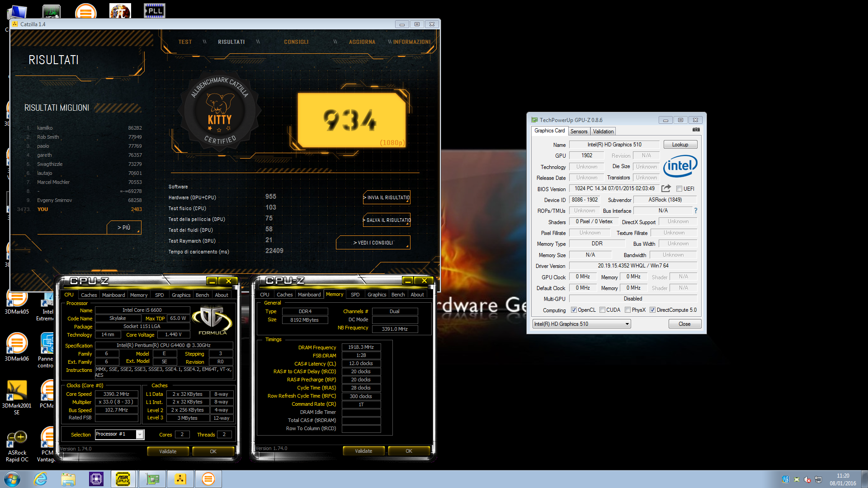This screenshot has height=488, width=868.
Task: Open the SPD tab in right CPU-Z
Action: click(x=355, y=295)
